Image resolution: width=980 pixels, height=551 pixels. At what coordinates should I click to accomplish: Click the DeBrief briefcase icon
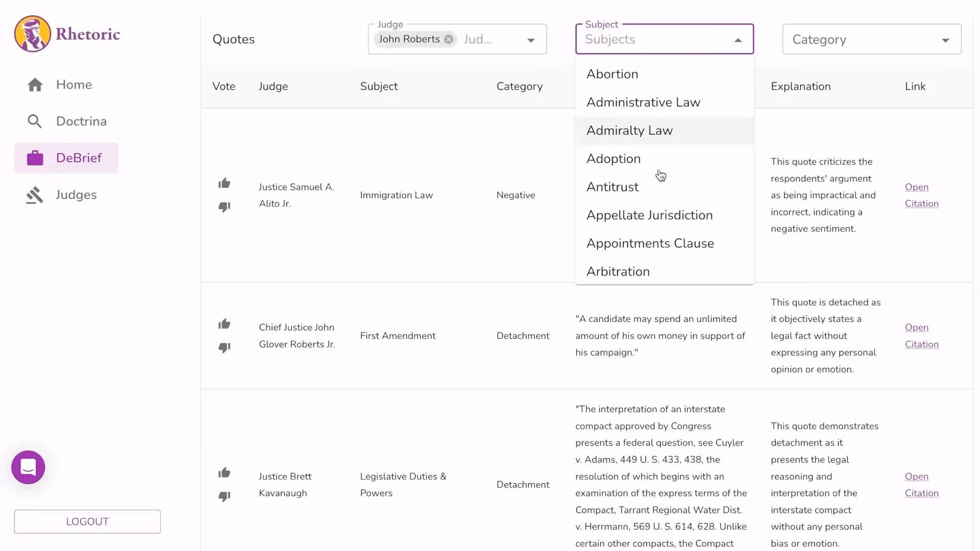(x=35, y=158)
